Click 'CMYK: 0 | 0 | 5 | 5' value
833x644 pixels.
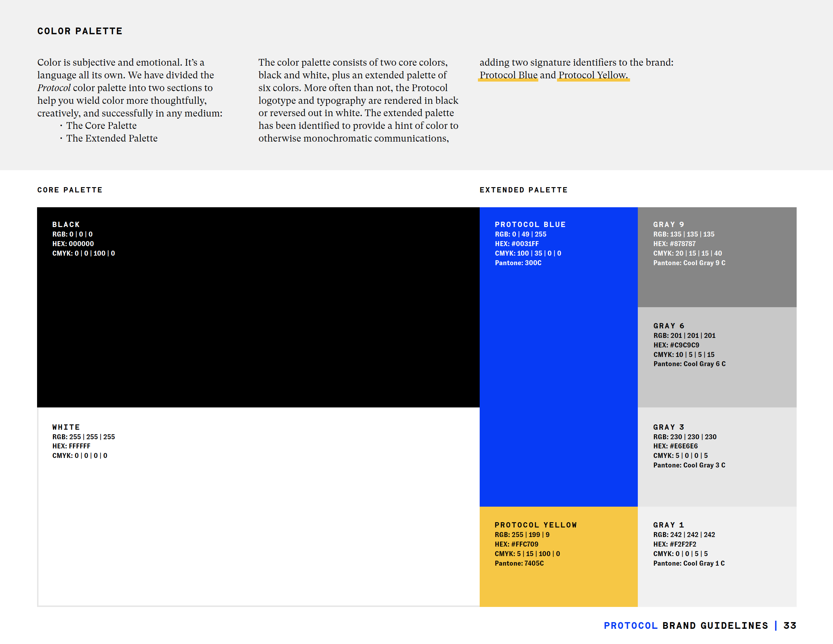pyautogui.click(x=681, y=554)
